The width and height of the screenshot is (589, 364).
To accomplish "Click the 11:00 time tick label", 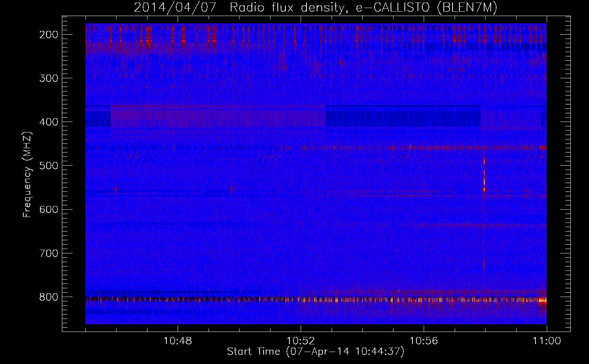I will [547, 341].
